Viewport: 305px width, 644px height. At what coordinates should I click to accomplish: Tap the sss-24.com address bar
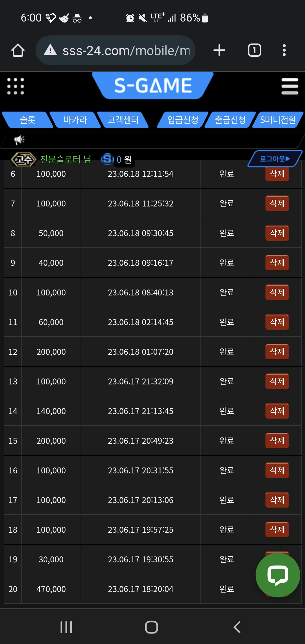pyautogui.click(x=116, y=50)
